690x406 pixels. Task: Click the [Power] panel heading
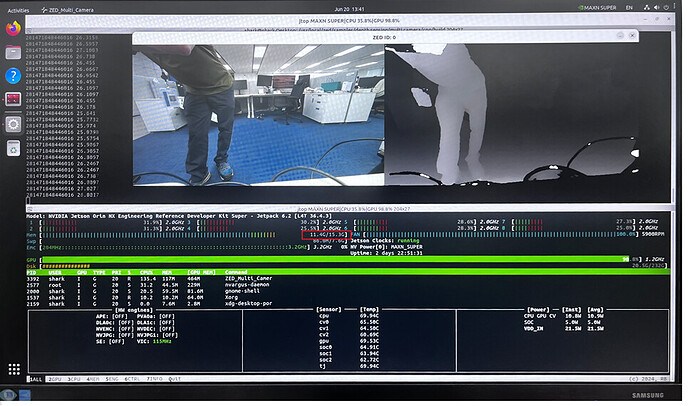pos(538,310)
